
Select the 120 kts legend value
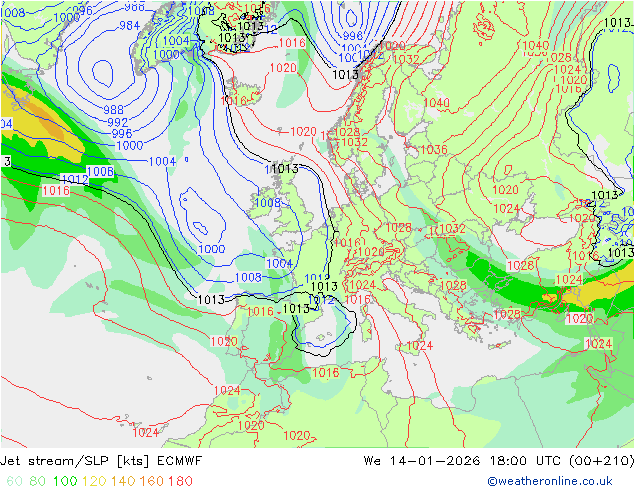coord(94,481)
